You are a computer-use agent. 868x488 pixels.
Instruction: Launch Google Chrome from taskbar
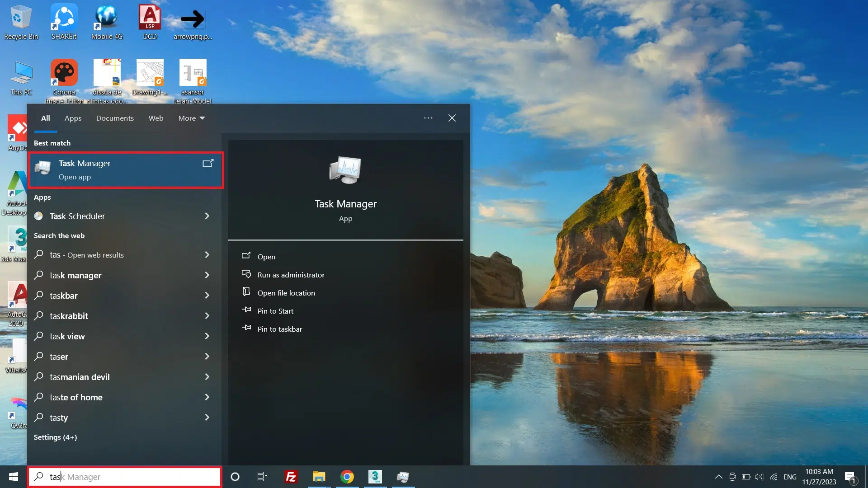[347, 477]
